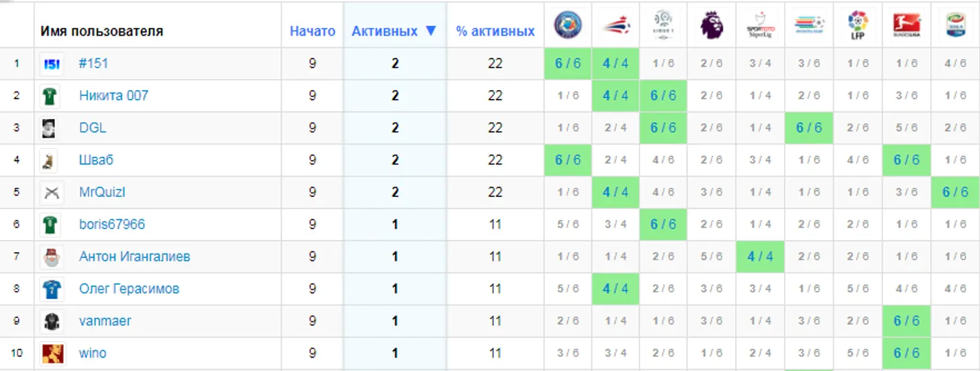Select the Eredivisie logo column header
The height and width of the screenshot is (371, 980).
pyautogui.click(x=809, y=26)
